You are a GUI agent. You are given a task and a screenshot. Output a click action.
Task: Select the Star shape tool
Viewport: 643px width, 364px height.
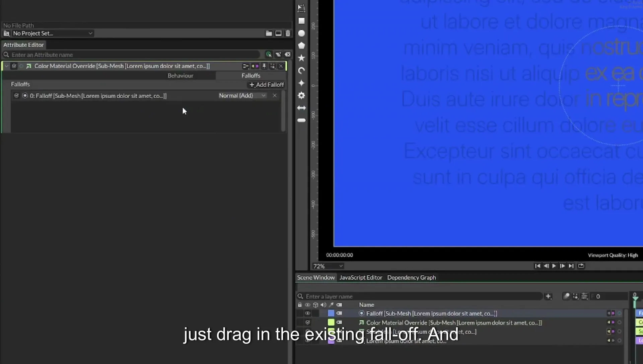coord(301,58)
